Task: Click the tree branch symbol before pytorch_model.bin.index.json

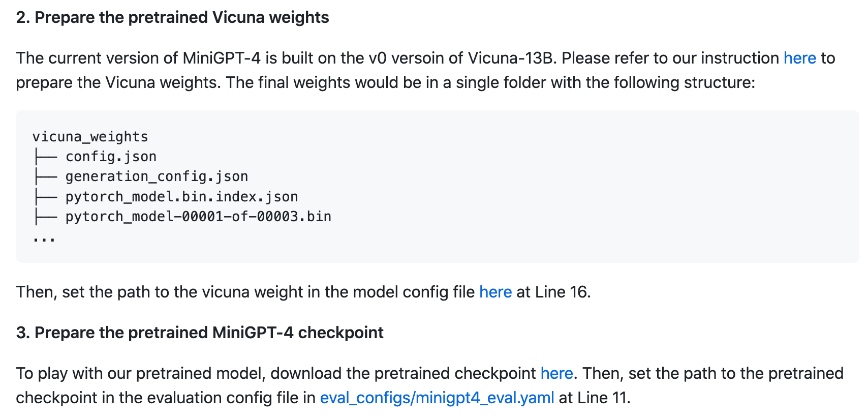Action: coord(45,197)
